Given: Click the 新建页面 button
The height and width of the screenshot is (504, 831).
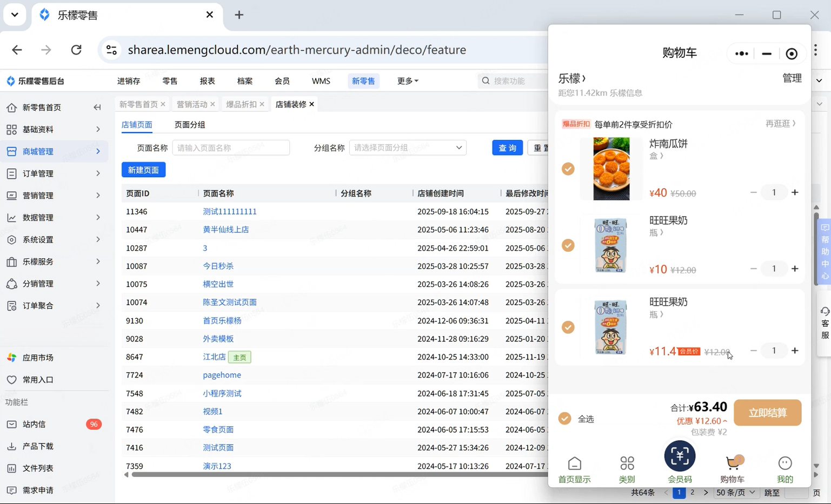Looking at the screenshot, I should pyautogui.click(x=143, y=170).
